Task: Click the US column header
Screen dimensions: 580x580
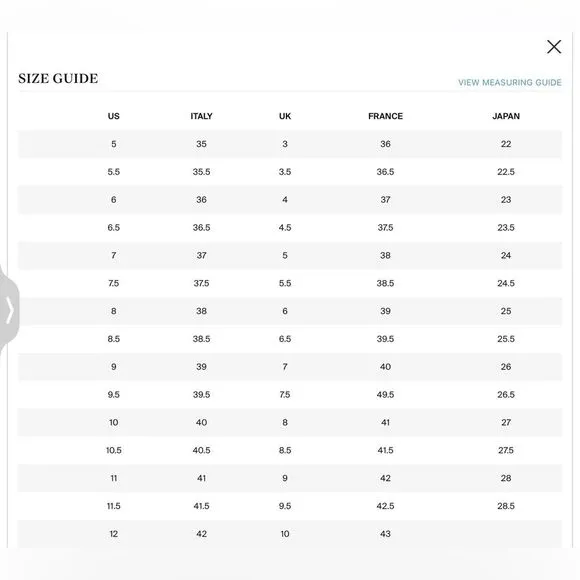Action: coord(114,116)
